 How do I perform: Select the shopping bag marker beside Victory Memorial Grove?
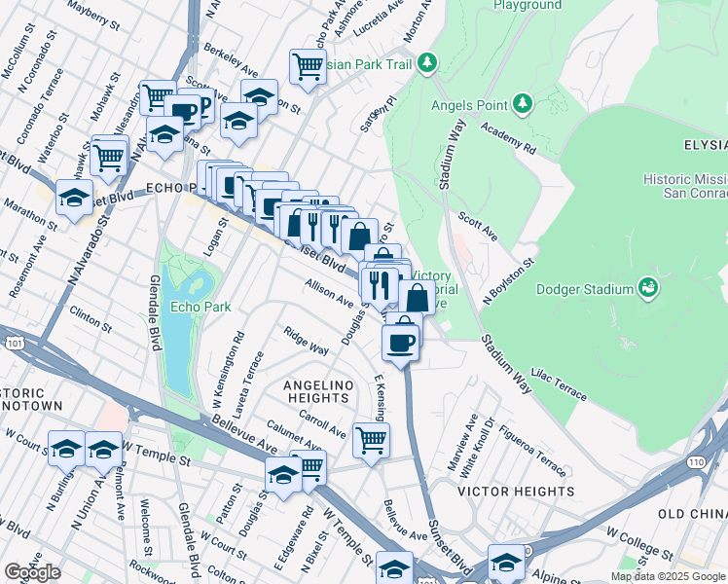[x=417, y=299]
